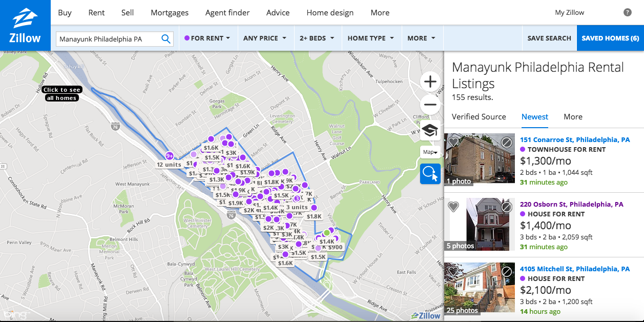
Task: Click the 12 units map marker
Action: (169, 165)
